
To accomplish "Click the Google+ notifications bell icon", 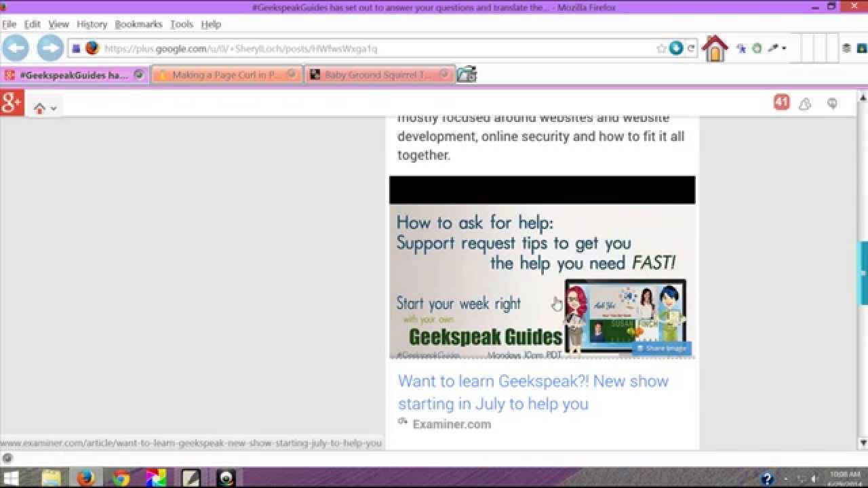I will pos(805,104).
